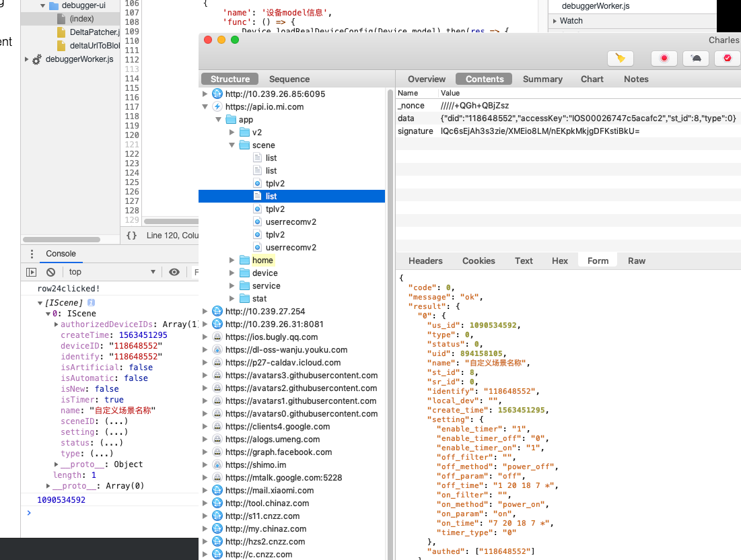This screenshot has height=560, width=741.
Task: Collapse the scene folder in the structure tree
Action: click(232, 145)
